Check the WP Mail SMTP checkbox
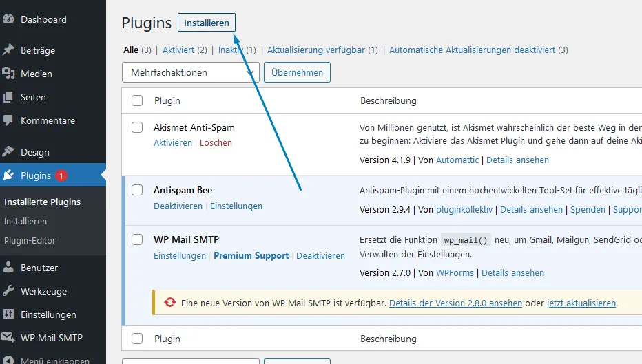 click(x=137, y=239)
